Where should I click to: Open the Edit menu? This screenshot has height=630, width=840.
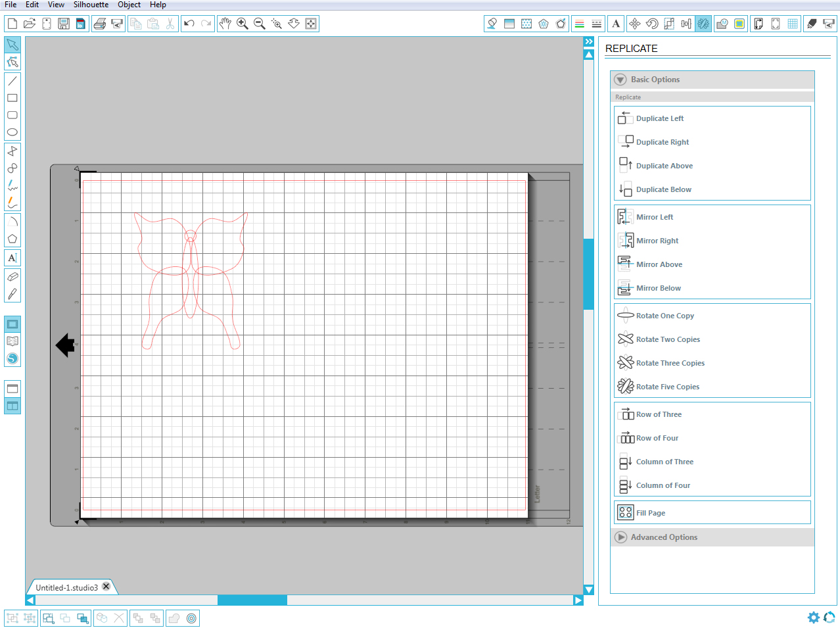(32, 5)
